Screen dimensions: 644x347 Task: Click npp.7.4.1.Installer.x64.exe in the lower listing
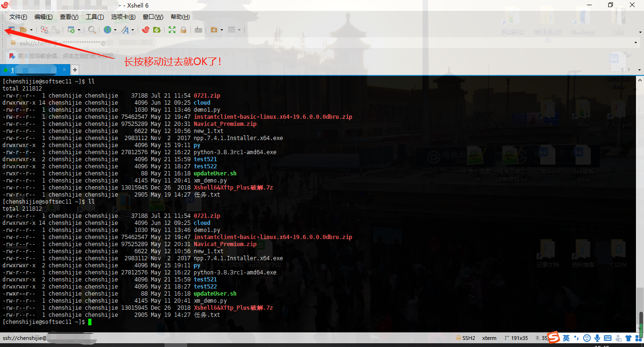click(x=239, y=258)
